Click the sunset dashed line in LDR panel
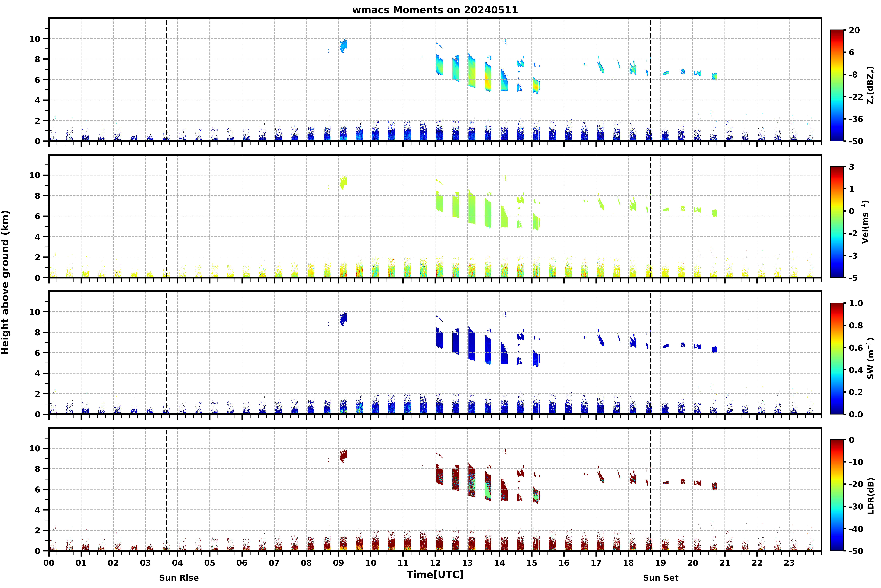The width and height of the screenshot is (881, 588). click(650, 489)
